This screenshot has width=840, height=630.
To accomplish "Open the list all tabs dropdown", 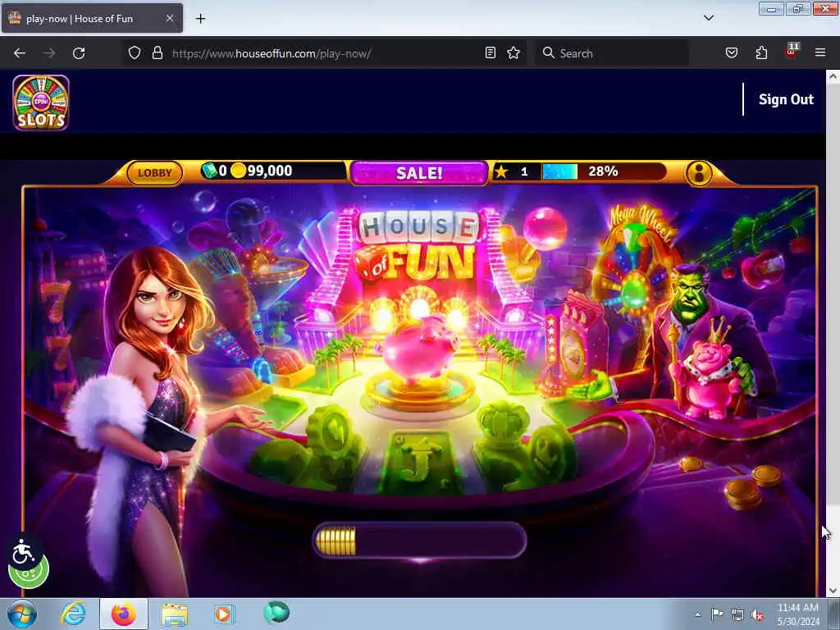I will pyautogui.click(x=708, y=18).
